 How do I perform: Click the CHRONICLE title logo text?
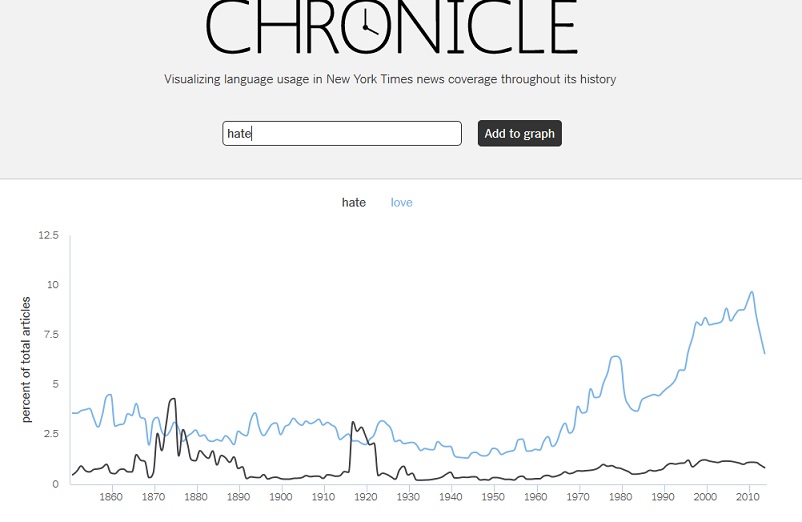(391, 26)
